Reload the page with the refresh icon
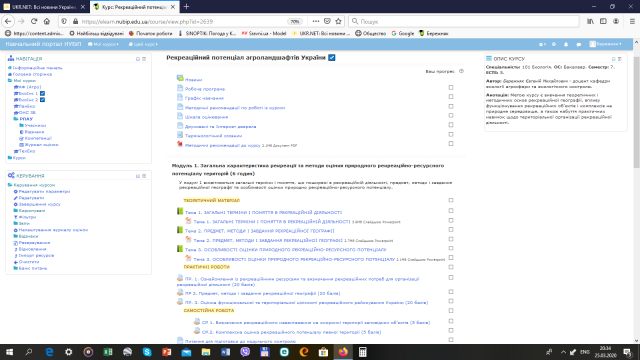 [x=34, y=21]
